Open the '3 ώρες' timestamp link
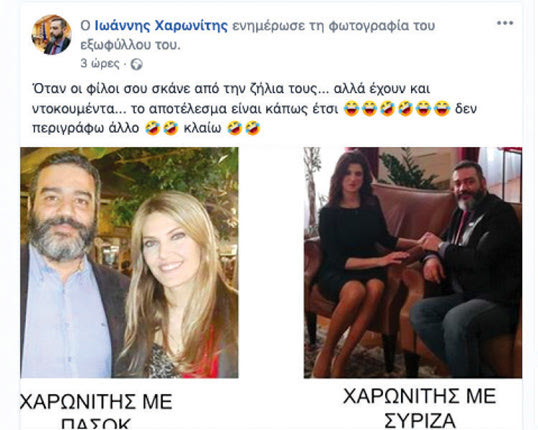 [100, 64]
